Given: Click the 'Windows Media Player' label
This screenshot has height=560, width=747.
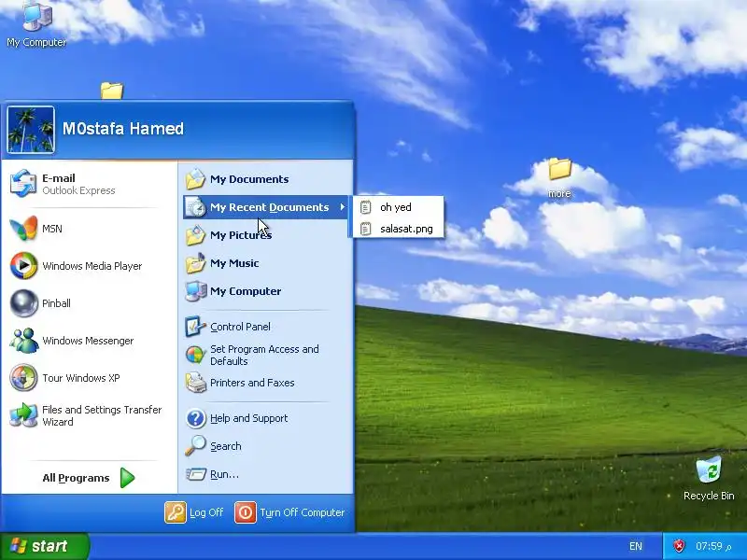Looking at the screenshot, I should point(92,266).
